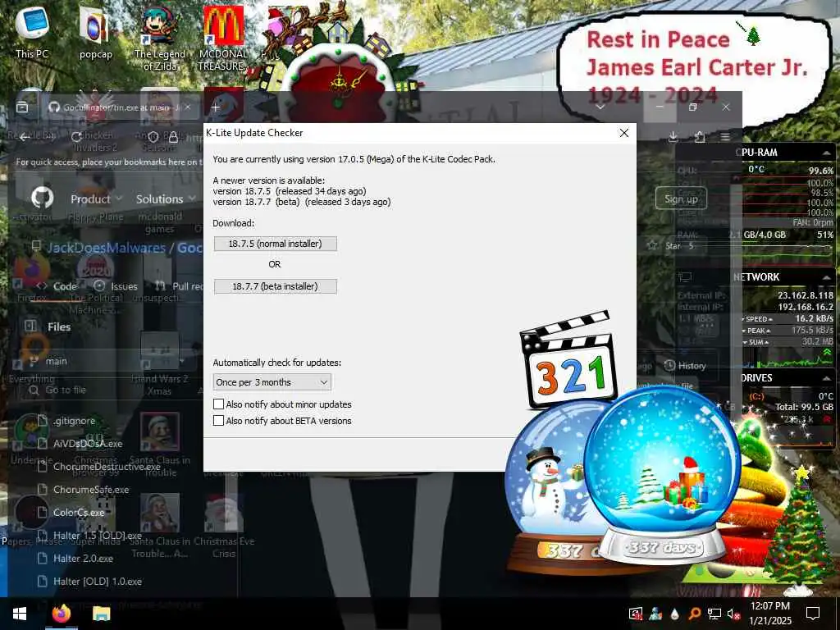Open a new tab in Firefox
Viewport: 840px width, 630px height.
click(216, 107)
